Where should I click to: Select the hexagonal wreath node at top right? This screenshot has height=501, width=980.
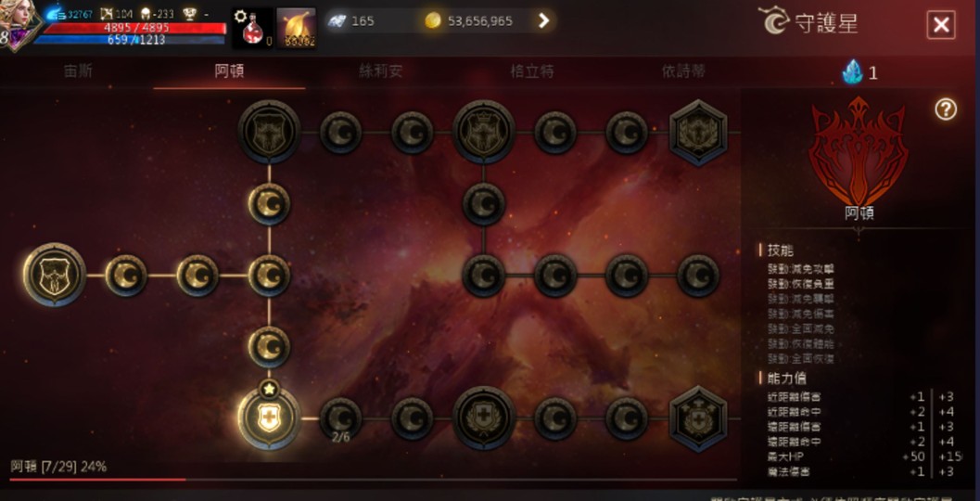pyautogui.click(x=698, y=132)
